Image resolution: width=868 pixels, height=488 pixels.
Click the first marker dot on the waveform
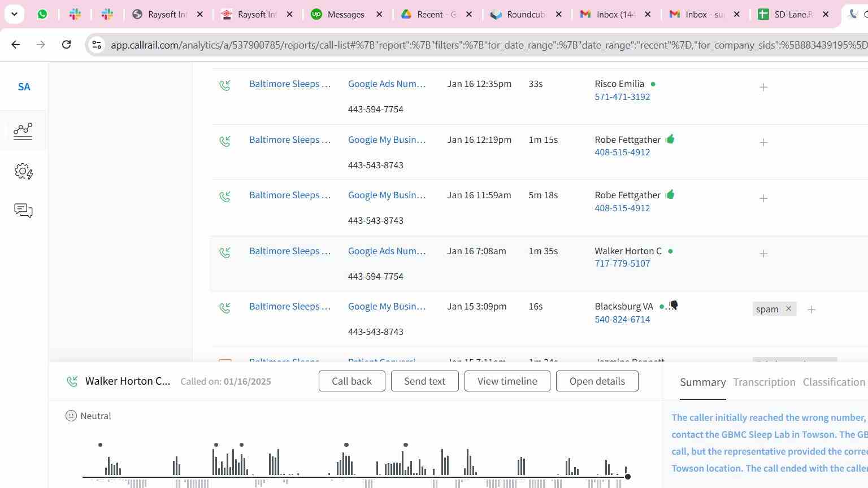pyautogui.click(x=100, y=445)
